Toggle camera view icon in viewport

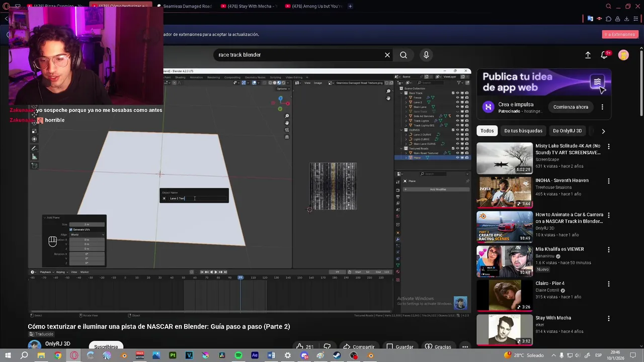(x=287, y=130)
